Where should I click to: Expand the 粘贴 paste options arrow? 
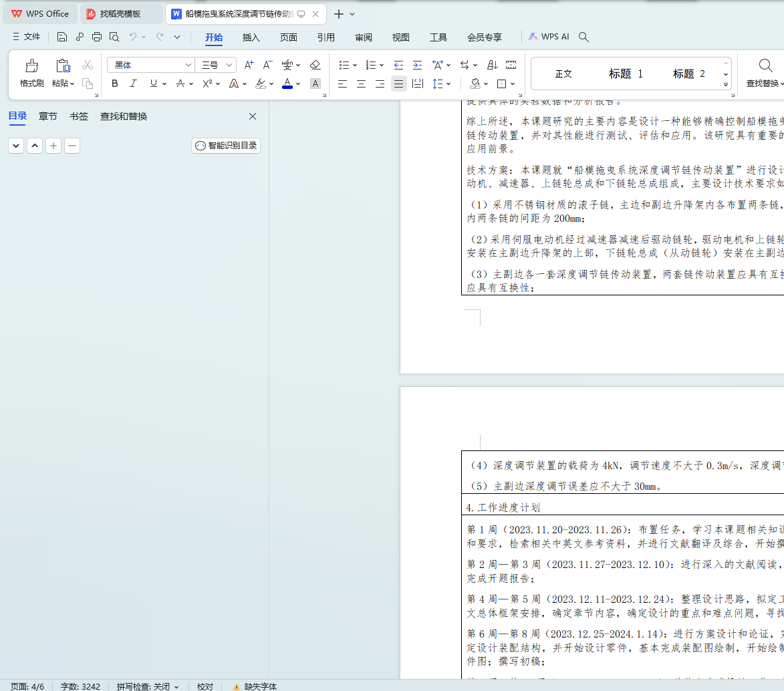(x=72, y=84)
